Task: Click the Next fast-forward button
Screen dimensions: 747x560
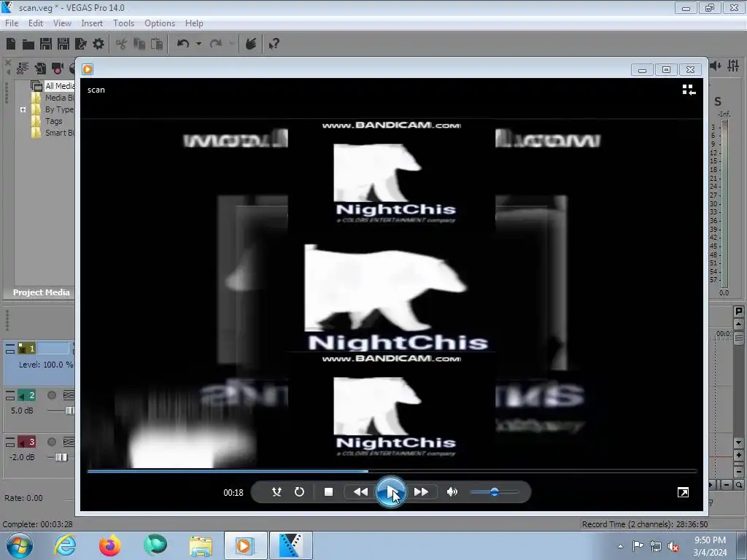Action: pyautogui.click(x=421, y=492)
